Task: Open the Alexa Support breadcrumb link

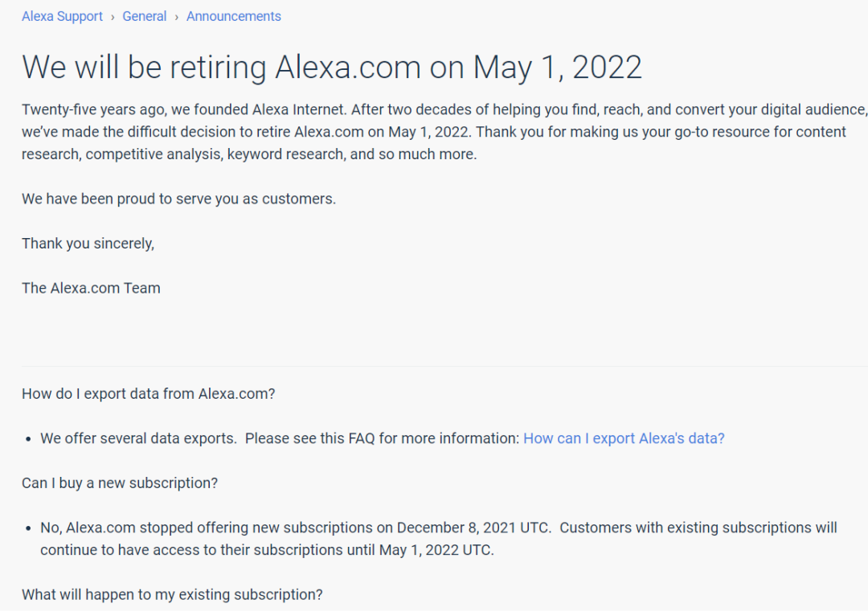Action: 62,16
